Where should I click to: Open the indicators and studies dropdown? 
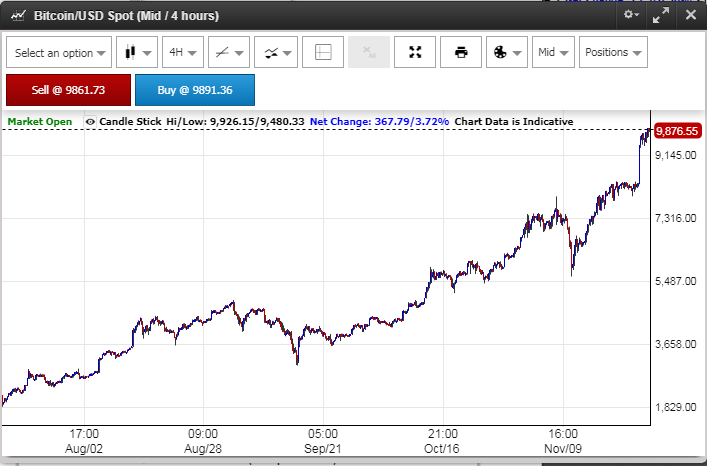pos(276,52)
